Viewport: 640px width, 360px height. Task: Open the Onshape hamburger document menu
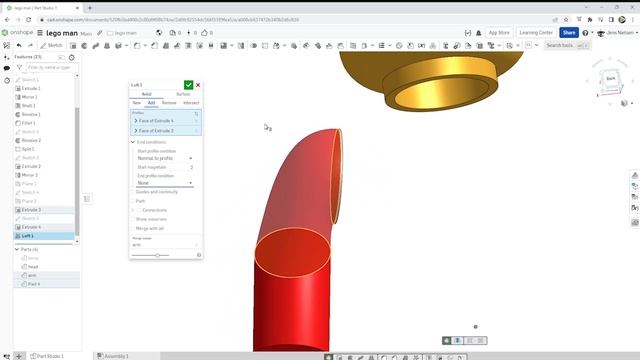(40, 33)
